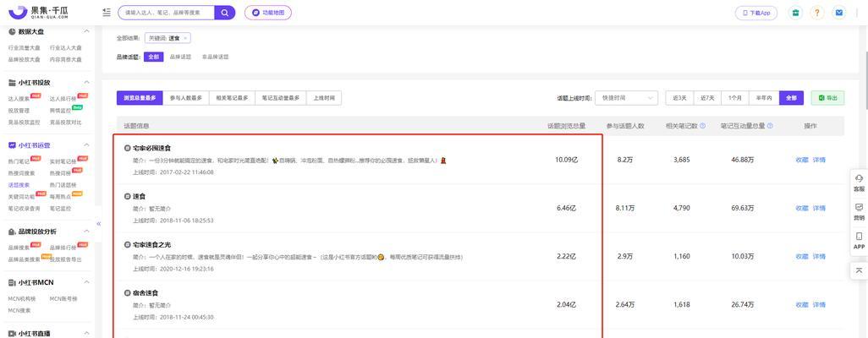Click the sidebar collapse double-chevron handle
The image size is (868, 338).
coord(98,223)
